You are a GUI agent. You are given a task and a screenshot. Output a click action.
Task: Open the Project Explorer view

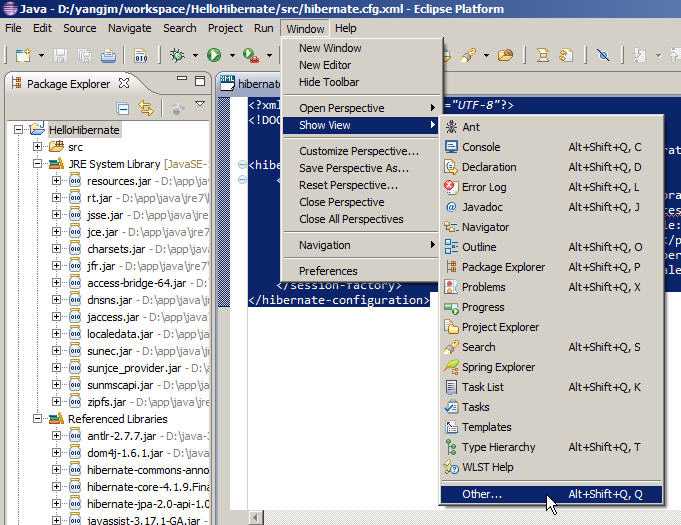click(552, 327)
